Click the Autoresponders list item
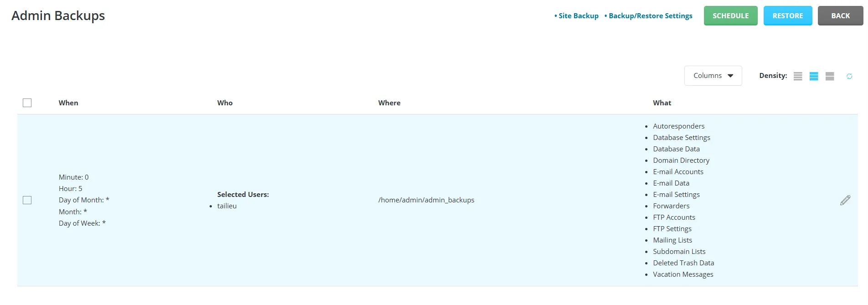The width and height of the screenshot is (868, 305). point(678,126)
